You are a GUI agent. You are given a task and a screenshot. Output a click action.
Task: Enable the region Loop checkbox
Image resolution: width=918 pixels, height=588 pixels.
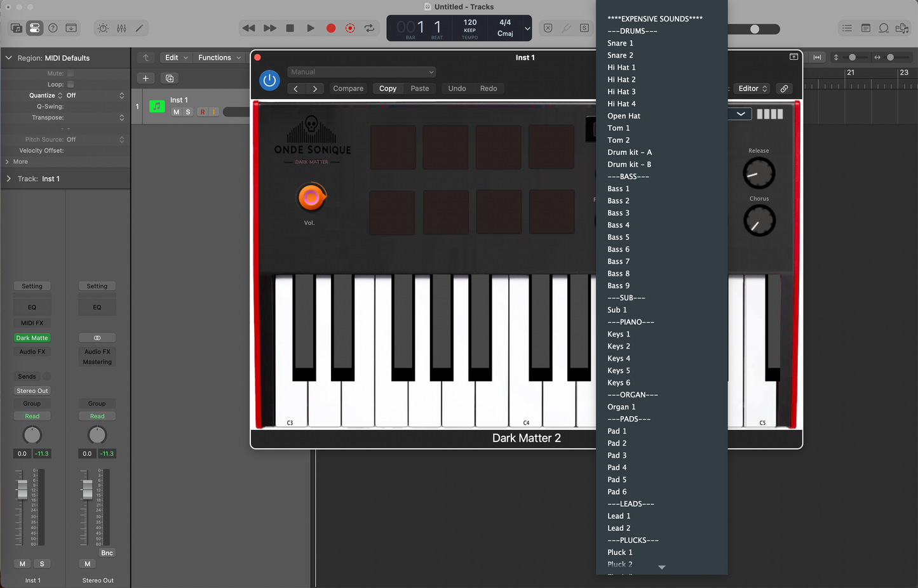coord(71,84)
